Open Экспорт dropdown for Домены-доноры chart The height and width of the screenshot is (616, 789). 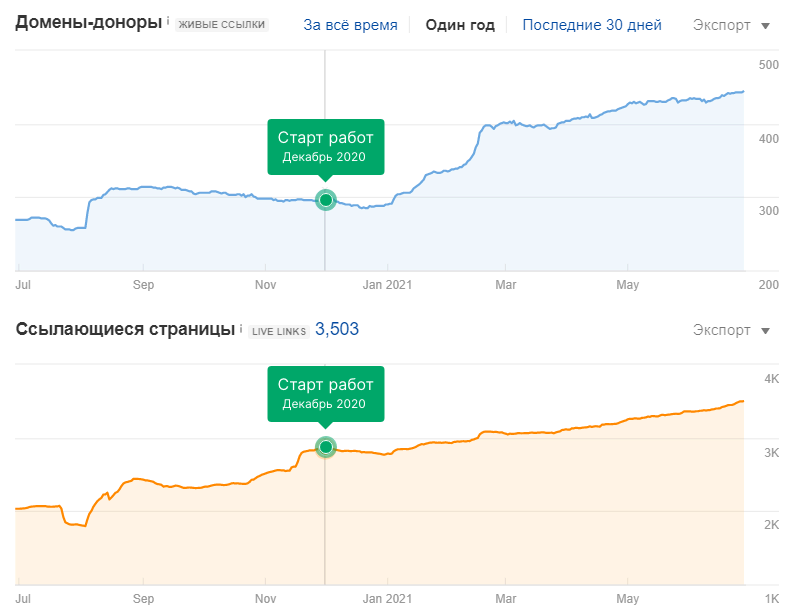(731, 25)
